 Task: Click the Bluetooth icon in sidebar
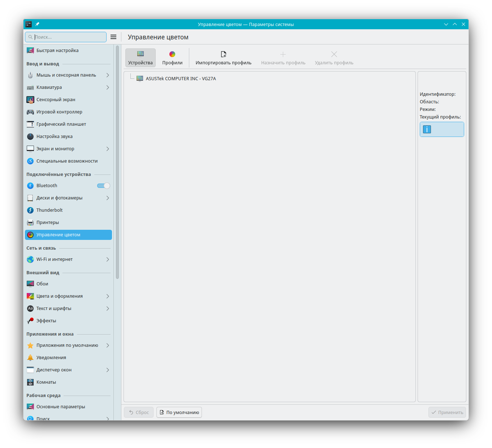click(x=30, y=186)
